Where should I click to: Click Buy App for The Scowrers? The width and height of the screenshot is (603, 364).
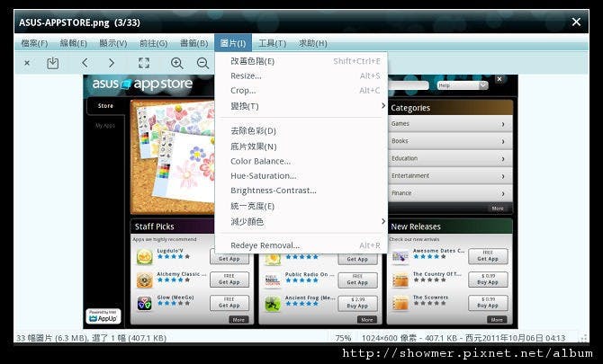click(x=488, y=303)
